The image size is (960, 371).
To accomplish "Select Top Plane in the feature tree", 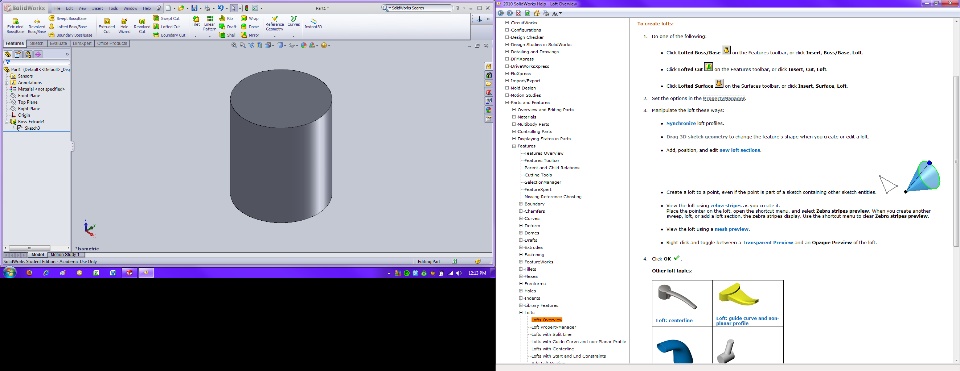I will pyautogui.click(x=28, y=102).
